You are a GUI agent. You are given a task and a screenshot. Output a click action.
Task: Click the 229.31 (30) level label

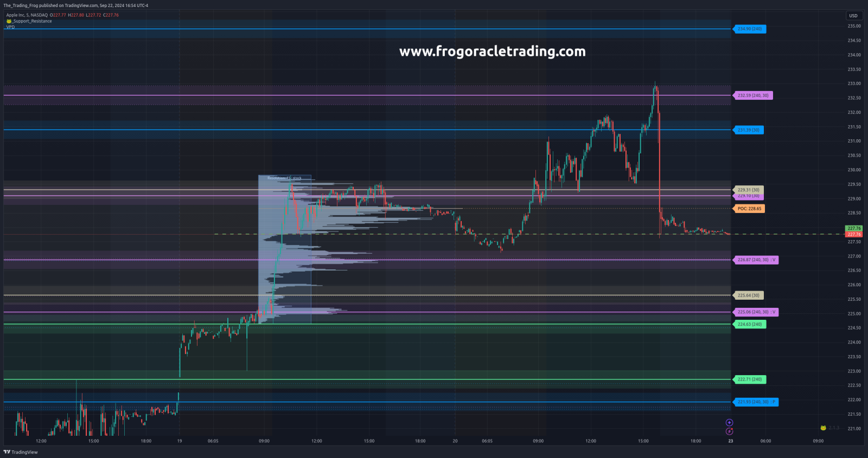tap(749, 190)
